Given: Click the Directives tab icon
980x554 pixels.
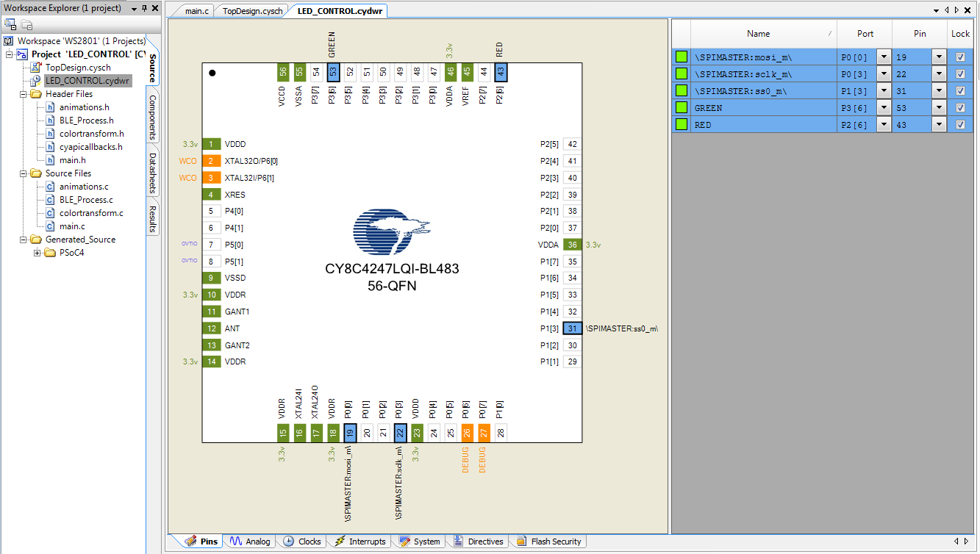Looking at the screenshot, I should tap(458, 542).
